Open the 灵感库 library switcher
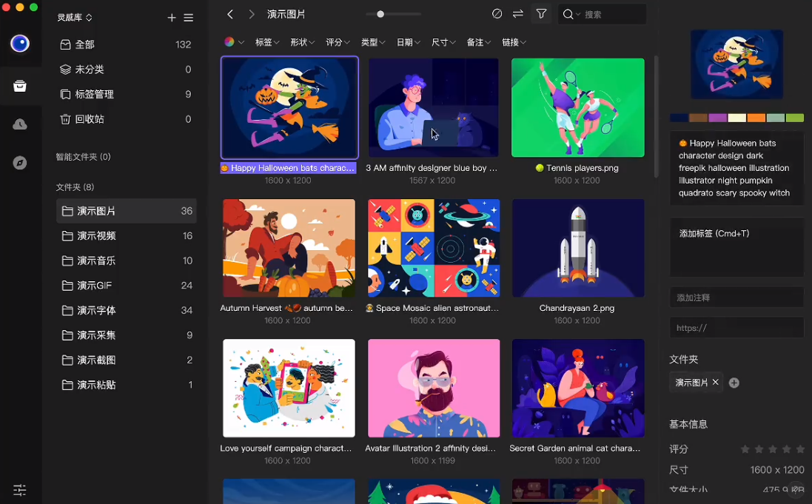This screenshot has height=504, width=812. [x=75, y=18]
